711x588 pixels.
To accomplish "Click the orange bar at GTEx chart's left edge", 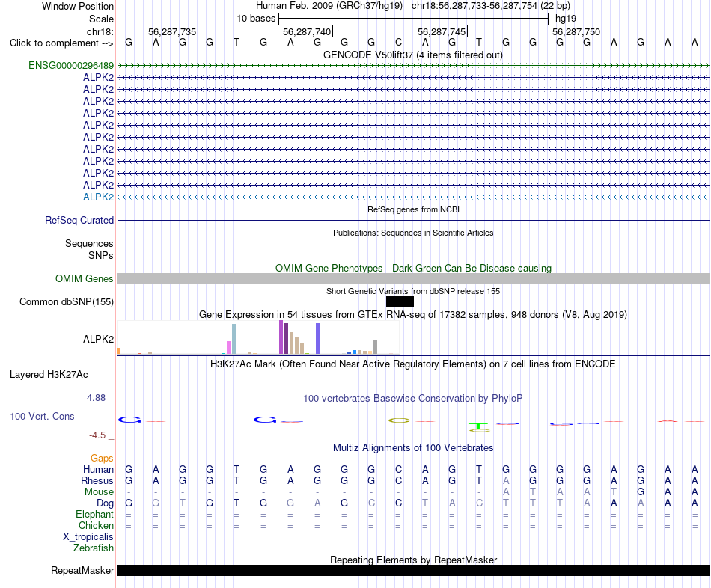I will [x=118, y=351].
